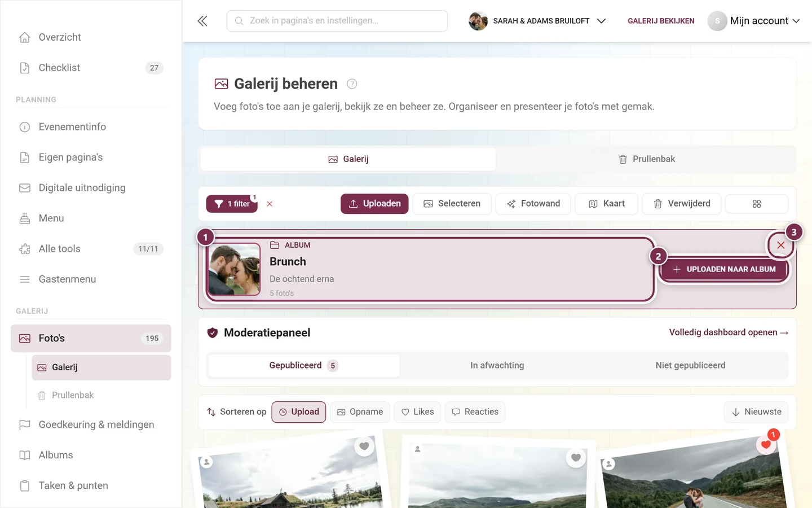Open help icon beside Galerij beheren
The height and width of the screenshot is (508, 812).
coord(352,84)
